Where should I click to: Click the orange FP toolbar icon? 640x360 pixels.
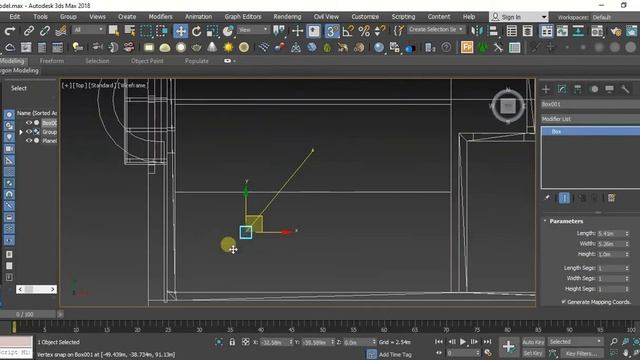(467, 47)
